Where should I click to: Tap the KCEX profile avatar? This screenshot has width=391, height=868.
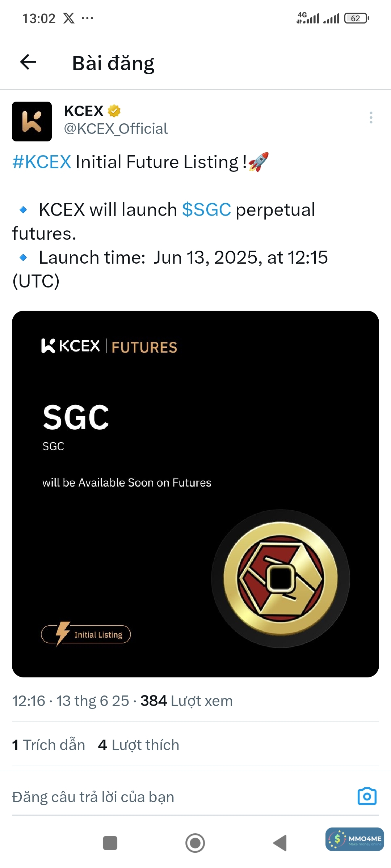(32, 122)
